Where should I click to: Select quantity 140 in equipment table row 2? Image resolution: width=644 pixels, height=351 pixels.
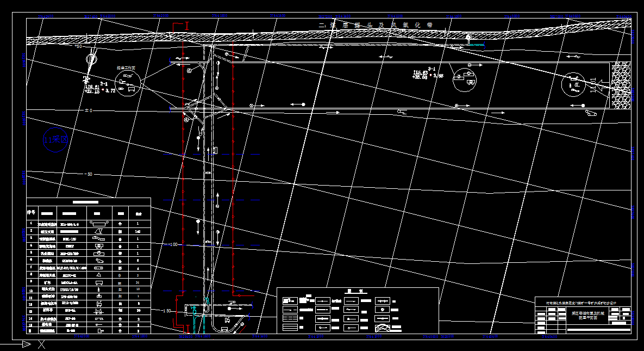click(x=137, y=231)
